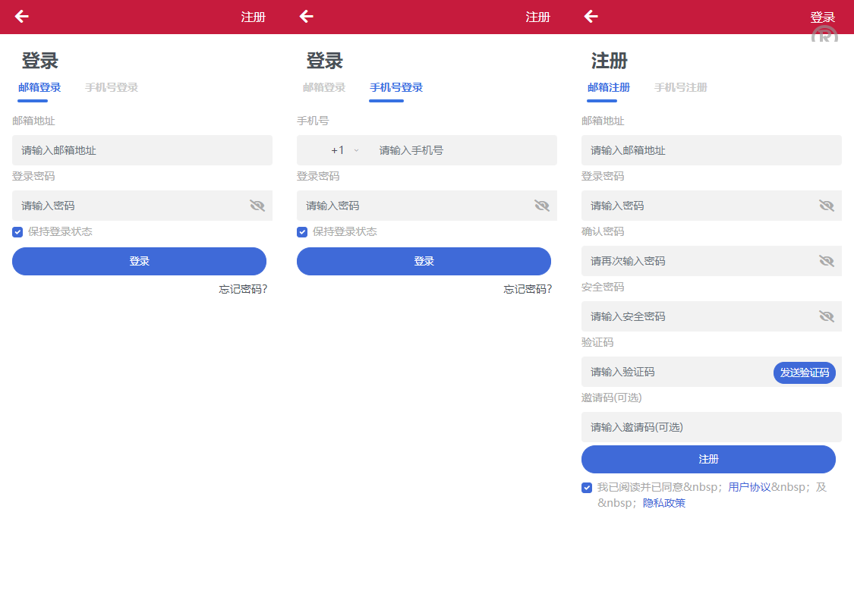854x616 pixels.
Task: Go back from the 注册 registration screen
Action: point(591,17)
